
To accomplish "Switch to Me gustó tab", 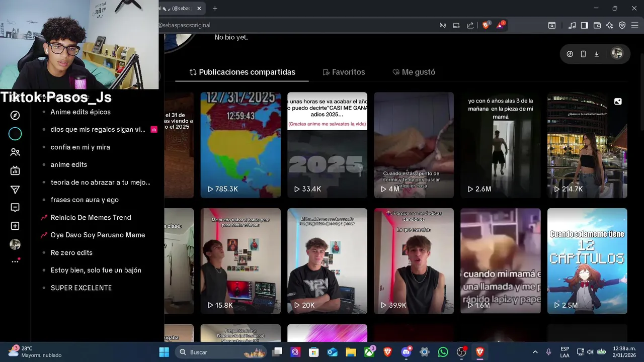I will pyautogui.click(x=414, y=72).
